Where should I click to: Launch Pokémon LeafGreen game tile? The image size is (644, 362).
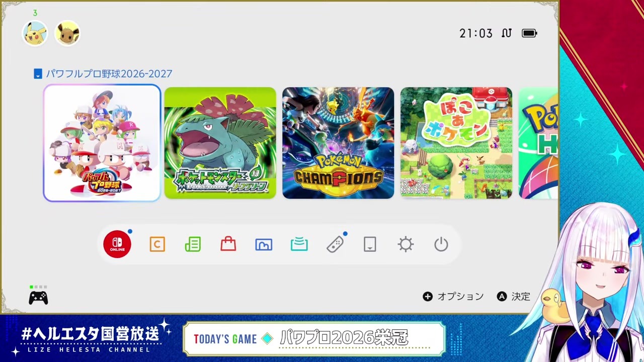pyautogui.click(x=220, y=143)
